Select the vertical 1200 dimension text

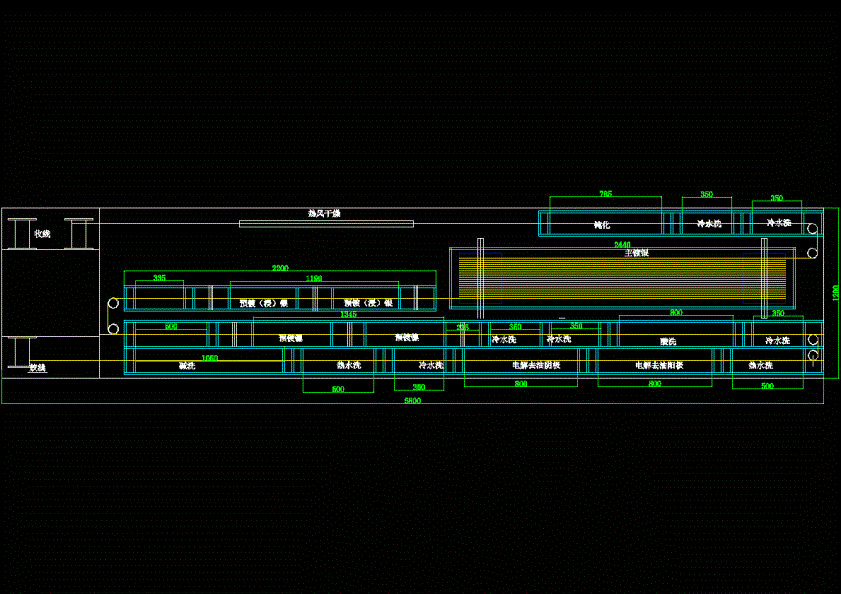click(x=835, y=292)
